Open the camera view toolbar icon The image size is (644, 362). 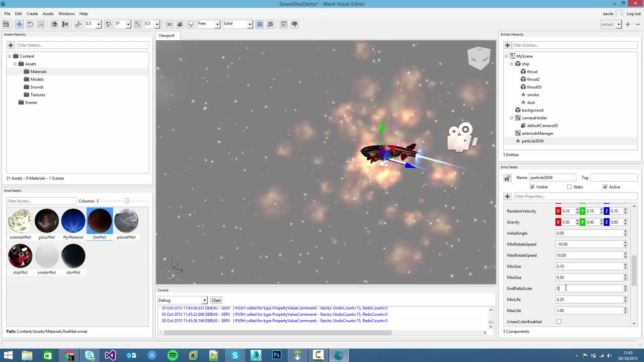180,24
